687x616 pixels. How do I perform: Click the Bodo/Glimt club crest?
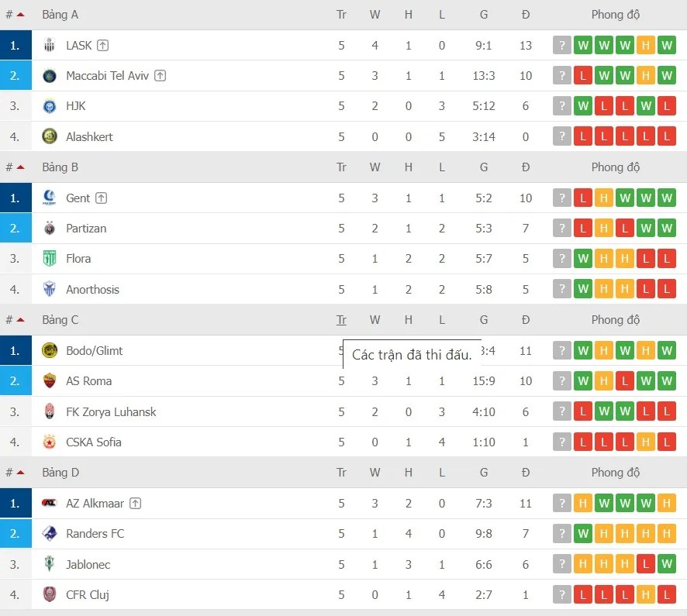(48, 350)
